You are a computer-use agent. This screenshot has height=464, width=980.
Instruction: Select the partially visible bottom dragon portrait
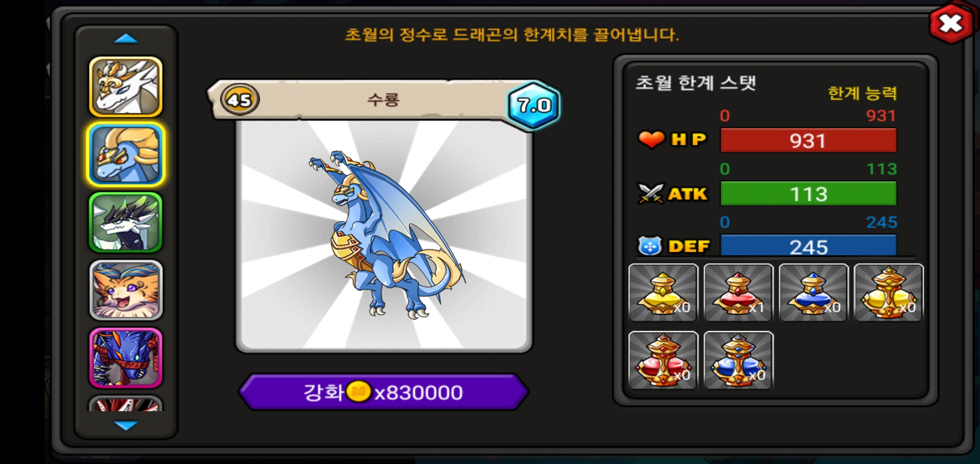pyautogui.click(x=126, y=403)
